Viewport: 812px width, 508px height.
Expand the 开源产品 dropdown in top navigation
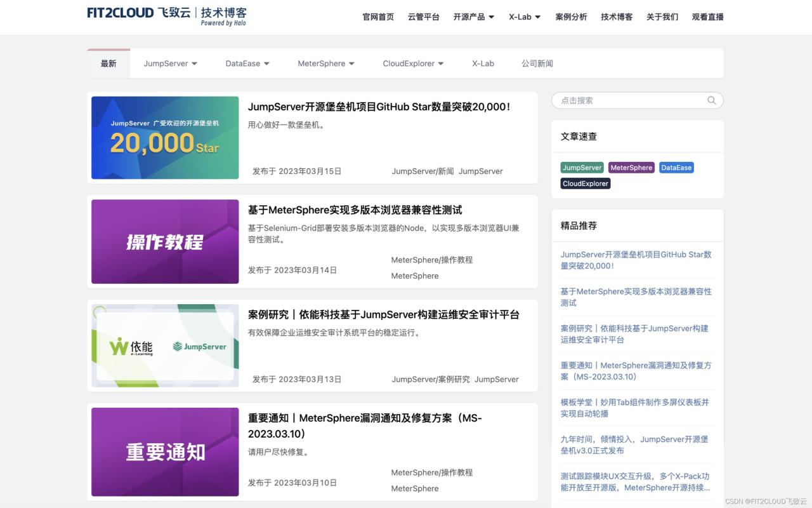(x=473, y=17)
